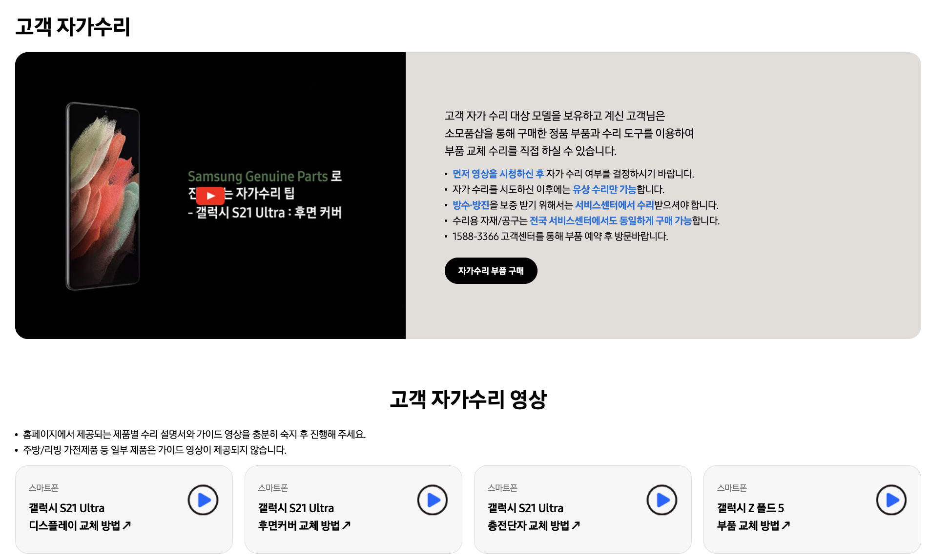
Task: Click the 고객 자가수리 영상 section heading
Action: click(x=468, y=399)
